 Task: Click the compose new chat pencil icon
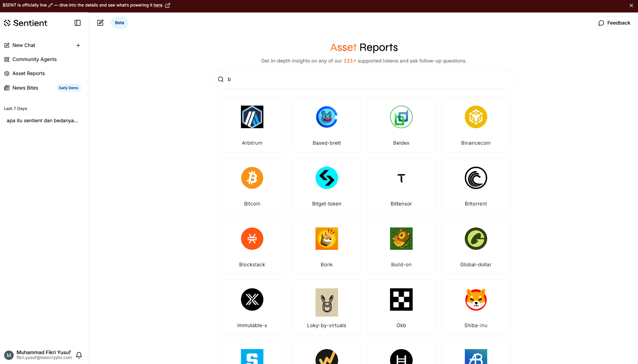(x=100, y=23)
